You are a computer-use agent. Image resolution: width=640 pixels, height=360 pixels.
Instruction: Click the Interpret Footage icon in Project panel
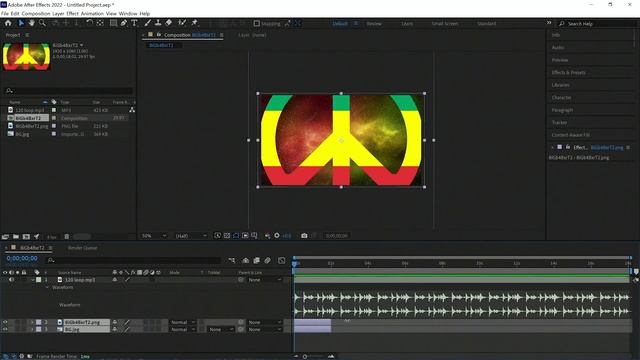point(5,236)
